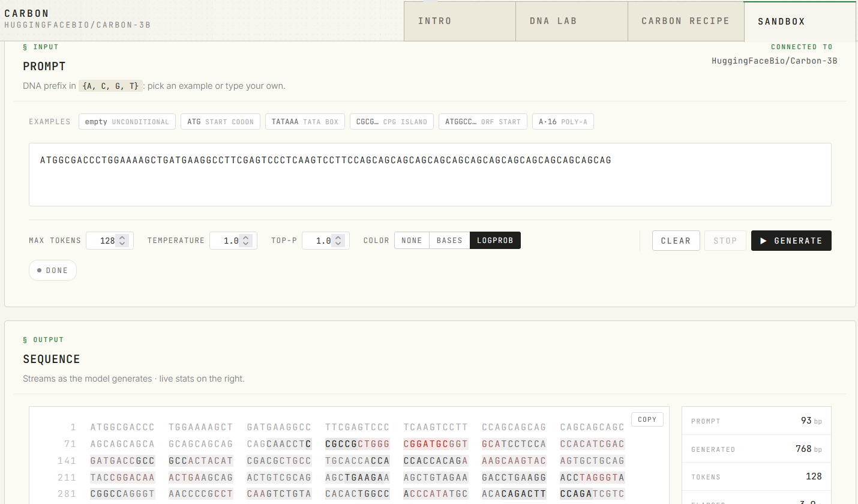
Task: Click sequence block GATGACCGCC on line 141
Action: pyautogui.click(x=122, y=461)
